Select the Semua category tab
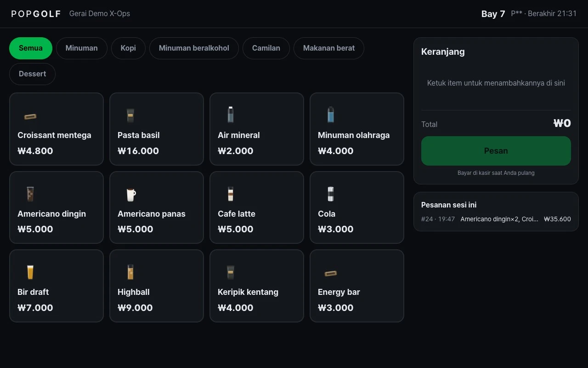Image resolution: width=588 pixels, height=368 pixels. 31,48
